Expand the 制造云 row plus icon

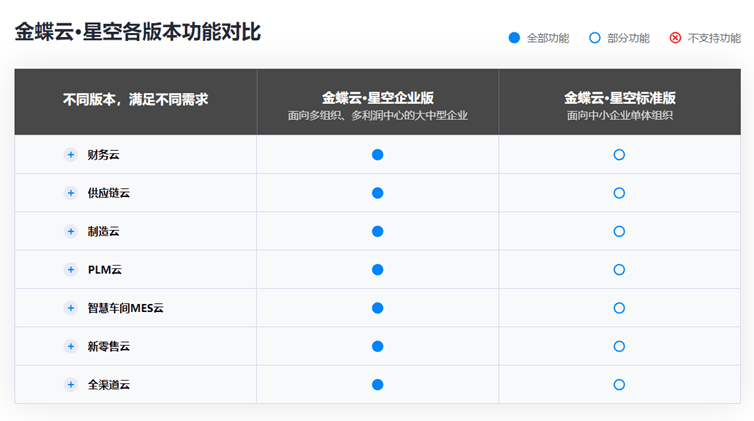point(71,232)
